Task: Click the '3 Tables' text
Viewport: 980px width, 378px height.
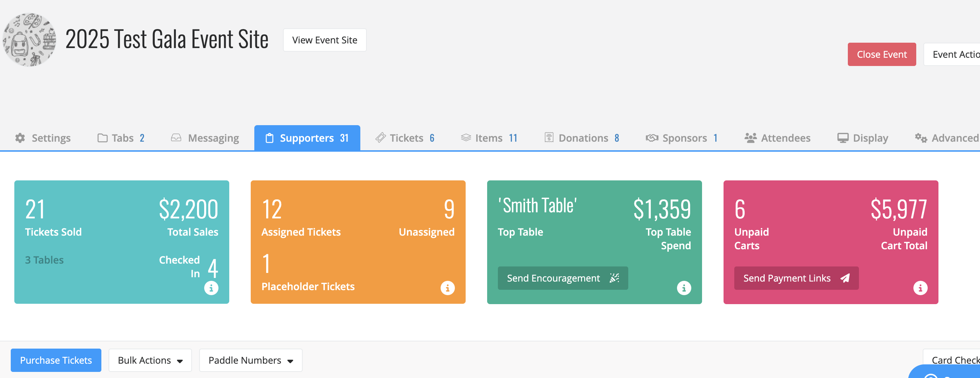Action: click(x=44, y=260)
